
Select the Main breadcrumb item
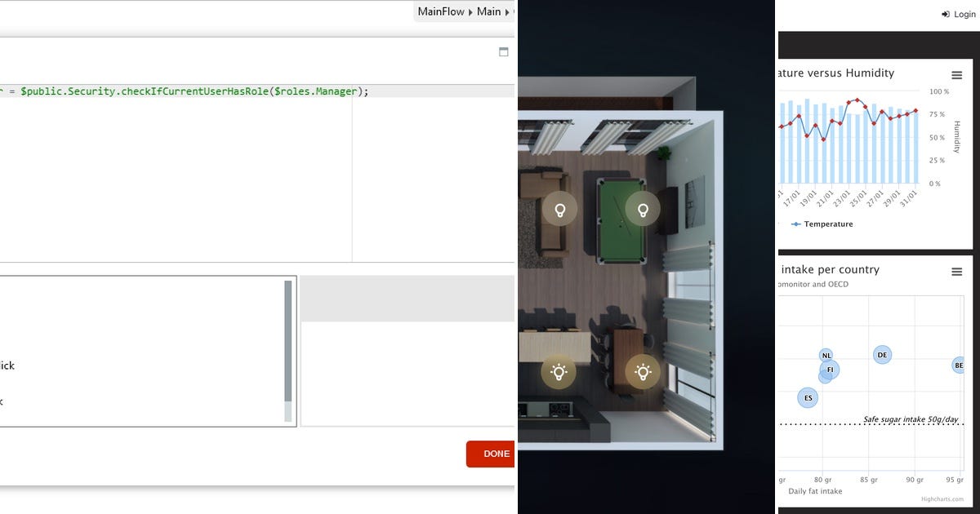click(x=489, y=11)
